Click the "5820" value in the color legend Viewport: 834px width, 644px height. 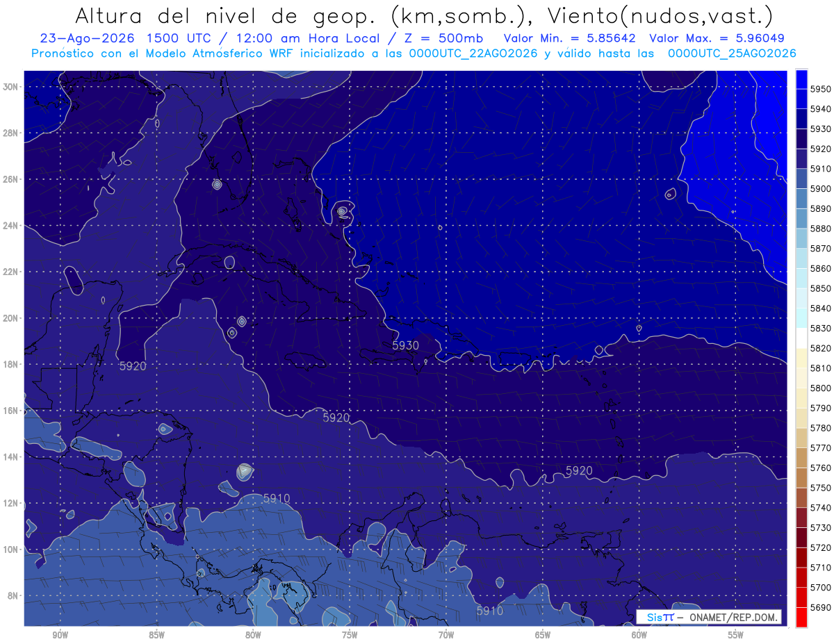click(820, 348)
